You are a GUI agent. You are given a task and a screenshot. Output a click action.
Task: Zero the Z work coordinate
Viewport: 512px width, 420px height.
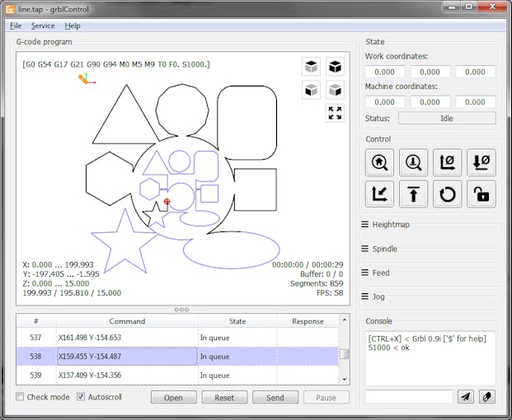click(481, 162)
